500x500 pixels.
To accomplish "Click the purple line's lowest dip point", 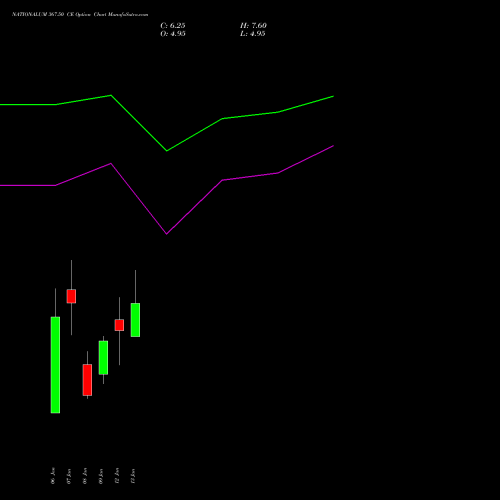I will (x=167, y=234).
